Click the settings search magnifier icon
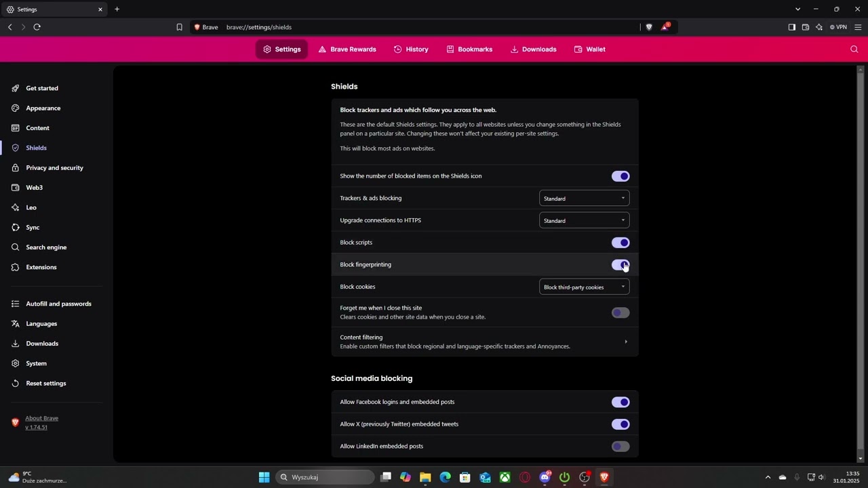The width and height of the screenshot is (868, 488). (x=854, y=49)
